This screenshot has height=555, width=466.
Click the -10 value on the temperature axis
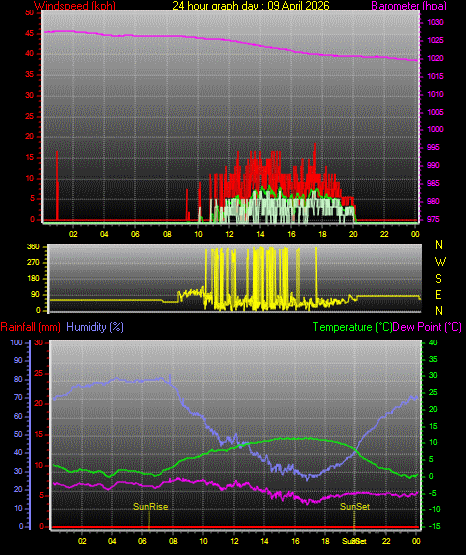click(435, 510)
